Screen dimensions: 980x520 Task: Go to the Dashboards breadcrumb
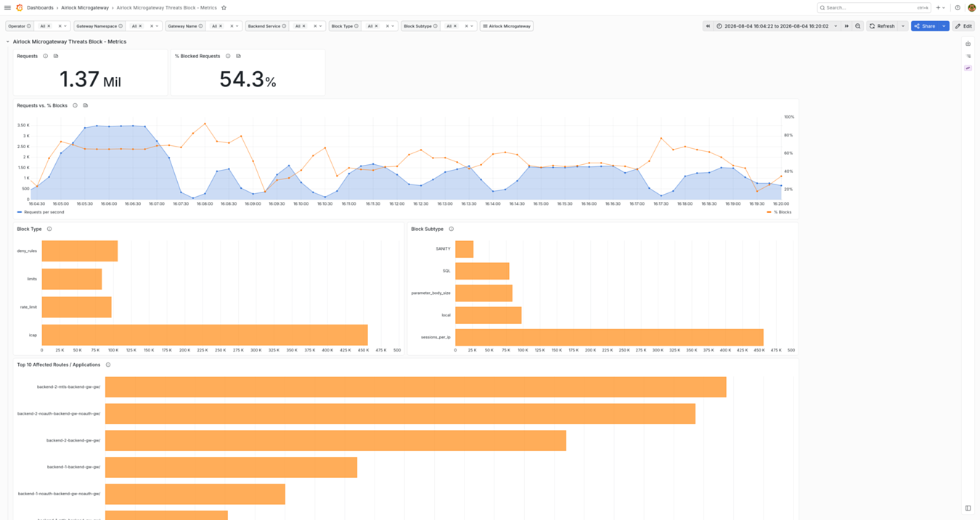40,8
